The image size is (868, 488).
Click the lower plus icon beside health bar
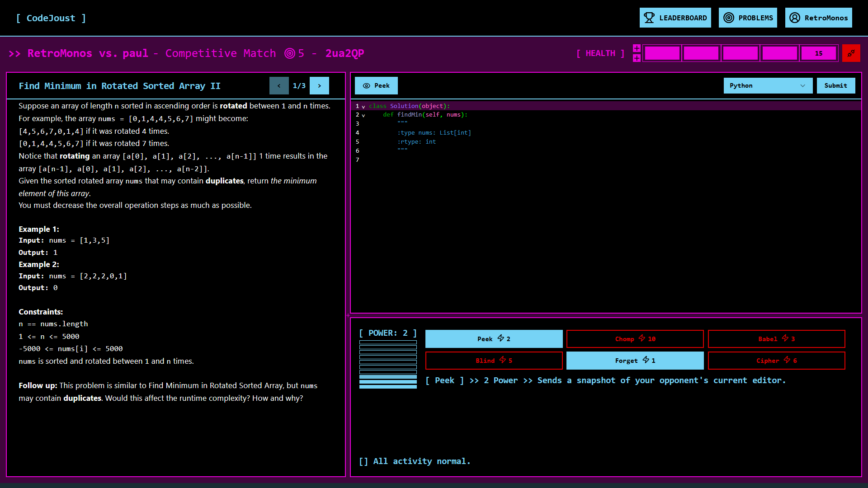637,58
